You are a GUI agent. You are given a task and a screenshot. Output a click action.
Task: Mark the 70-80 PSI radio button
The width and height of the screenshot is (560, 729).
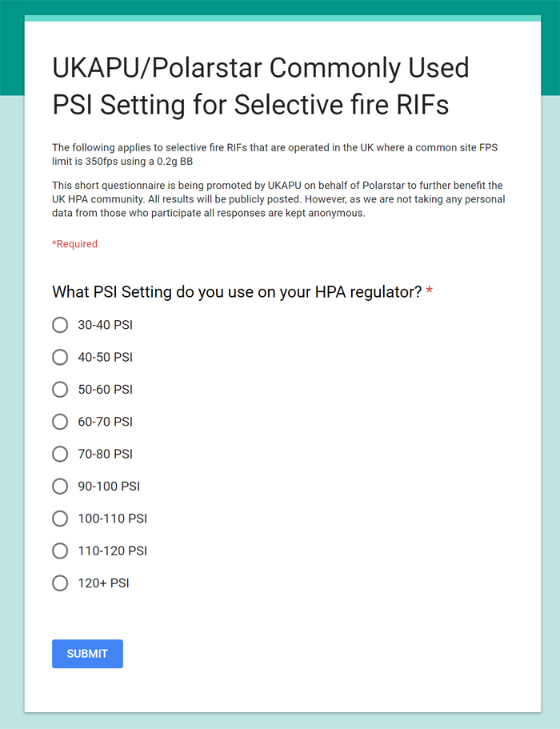click(60, 454)
